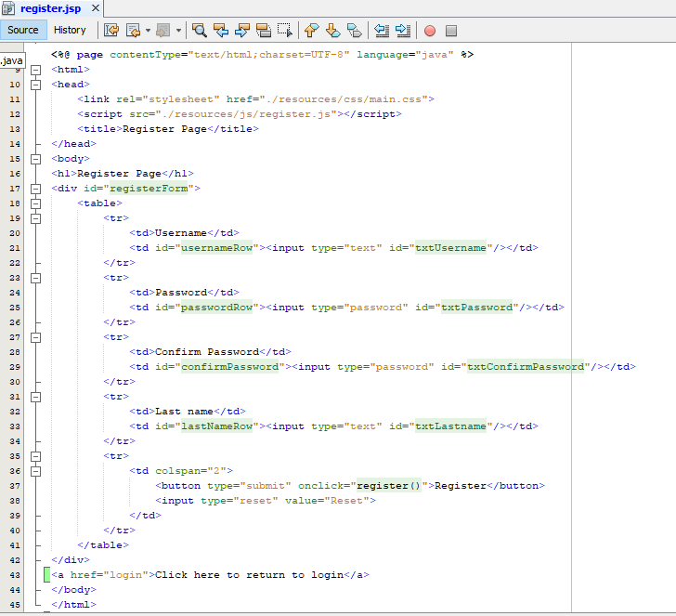The height and width of the screenshot is (616, 676).
Task: Click ./resources/js/register.js src text
Action: point(246,114)
